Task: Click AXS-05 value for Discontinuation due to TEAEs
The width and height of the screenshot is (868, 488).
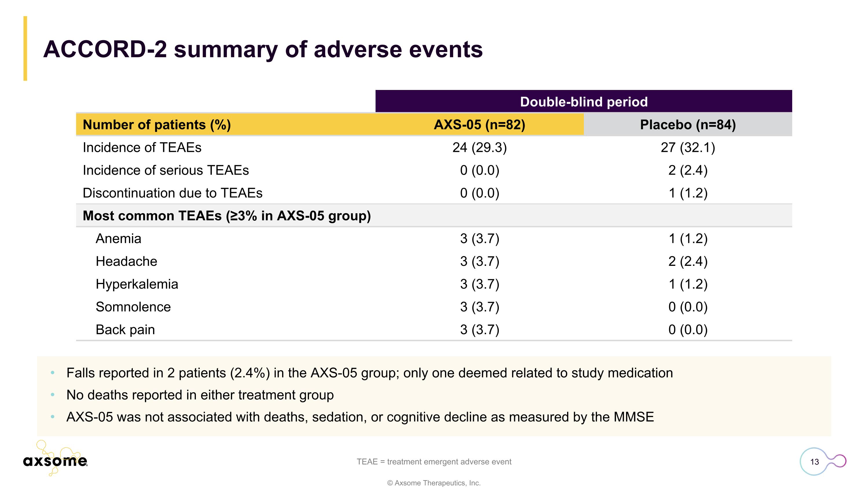Action: coord(479,193)
